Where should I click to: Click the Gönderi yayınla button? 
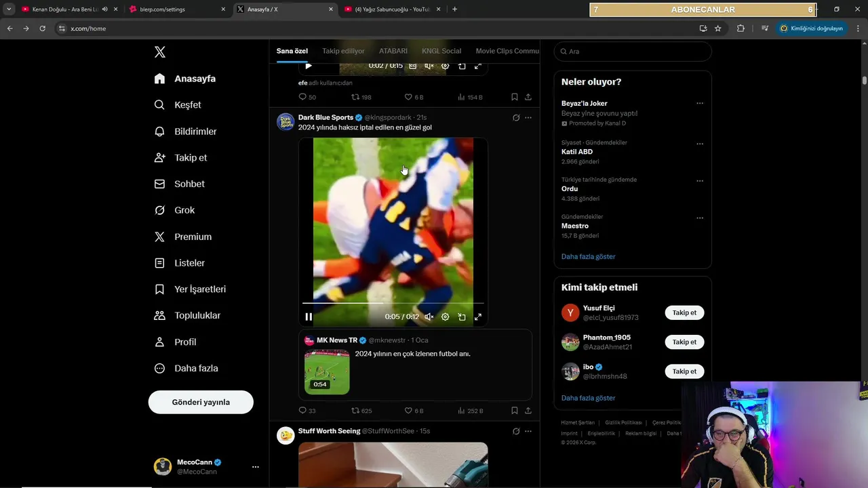(x=201, y=402)
